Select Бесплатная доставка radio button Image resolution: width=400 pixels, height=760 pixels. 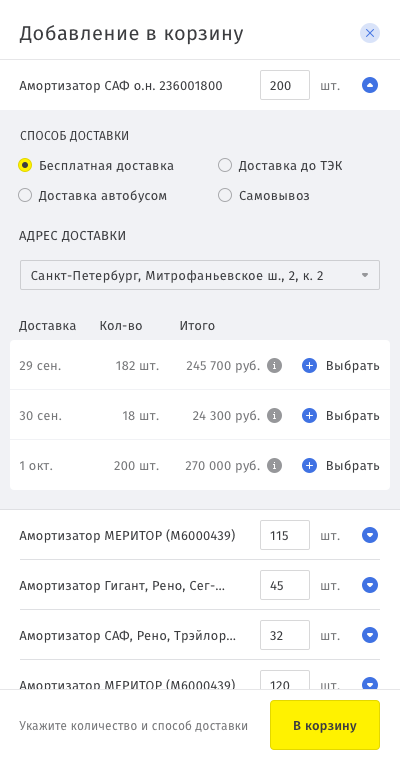[x=25, y=165]
